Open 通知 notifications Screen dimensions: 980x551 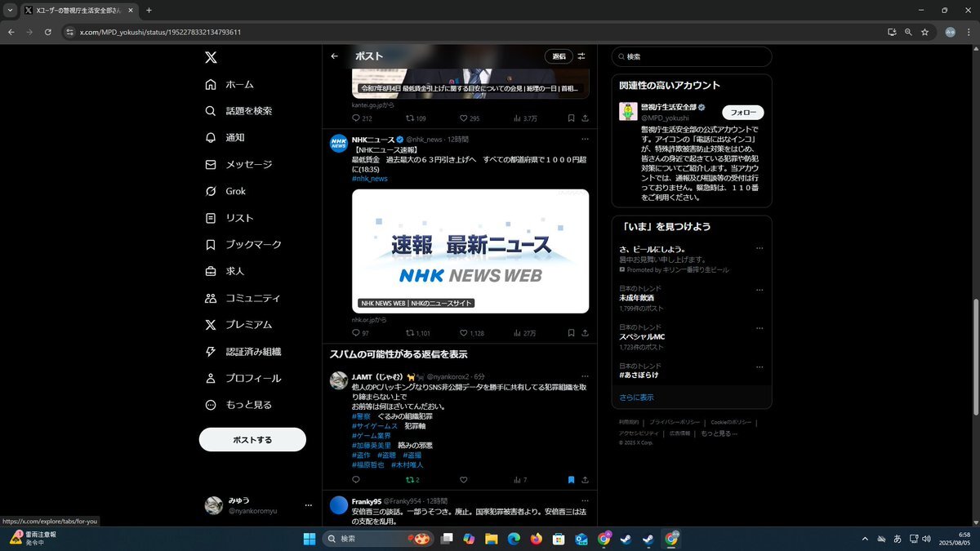(x=225, y=137)
